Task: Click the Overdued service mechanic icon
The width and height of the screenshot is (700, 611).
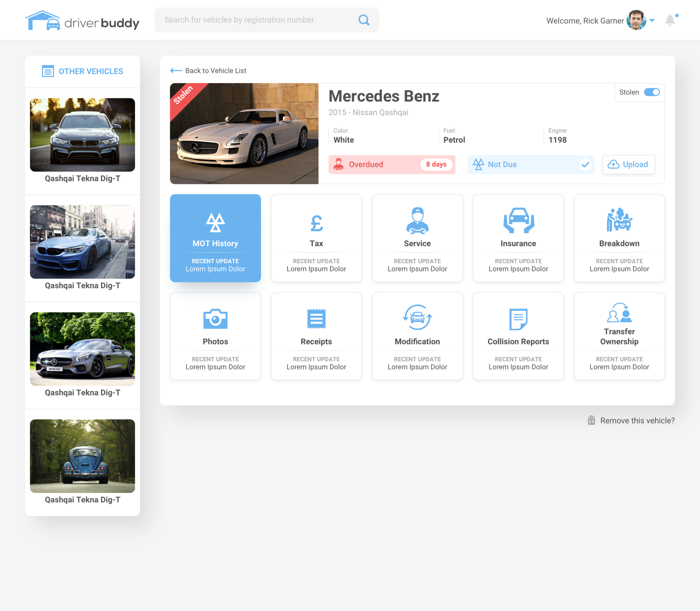Action: pos(338,165)
